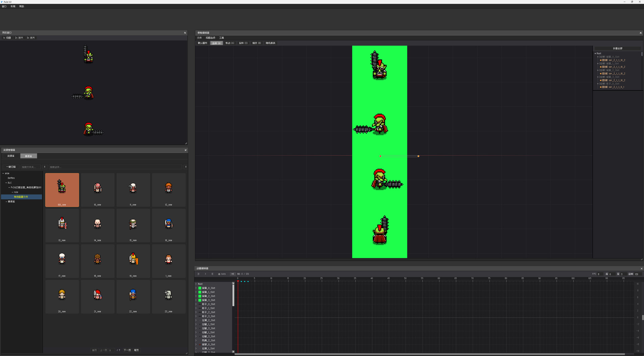Select the 10_new character thumbnail

click(x=98, y=190)
